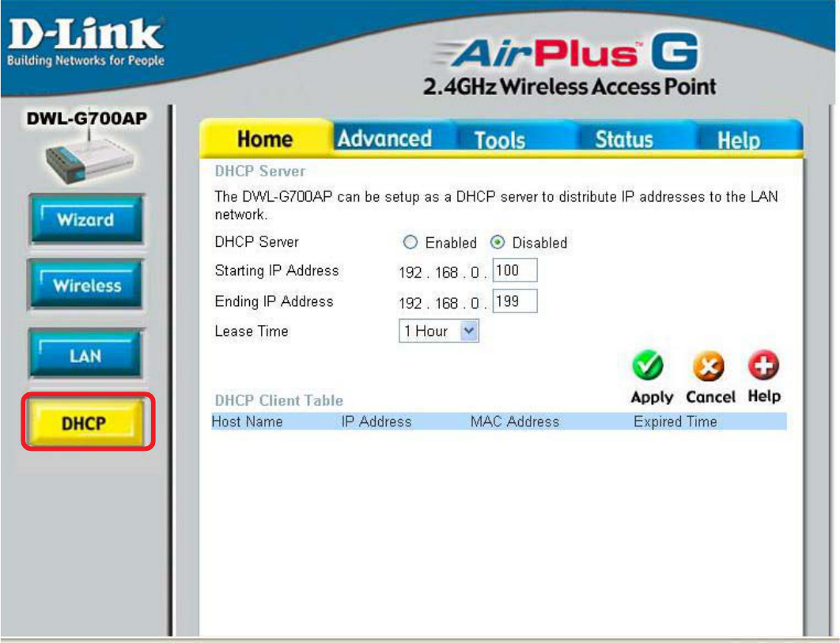Open the Status tab
This screenshot has height=643, width=840.
pyautogui.click(x=624, y=139)
